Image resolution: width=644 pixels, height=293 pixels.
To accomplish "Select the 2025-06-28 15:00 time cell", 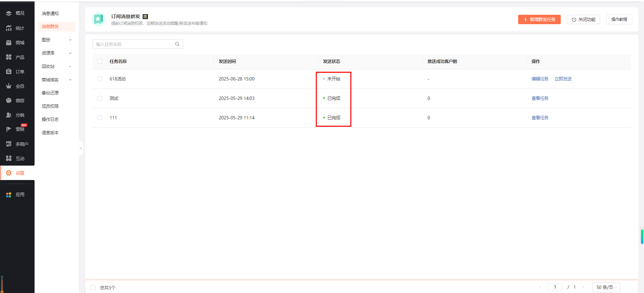I will [x=237, y=79].
